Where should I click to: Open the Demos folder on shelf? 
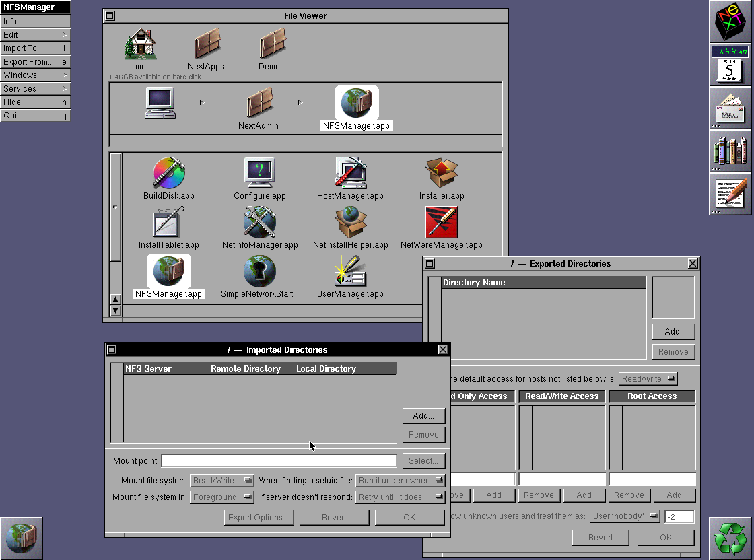(x=272, y=44)
